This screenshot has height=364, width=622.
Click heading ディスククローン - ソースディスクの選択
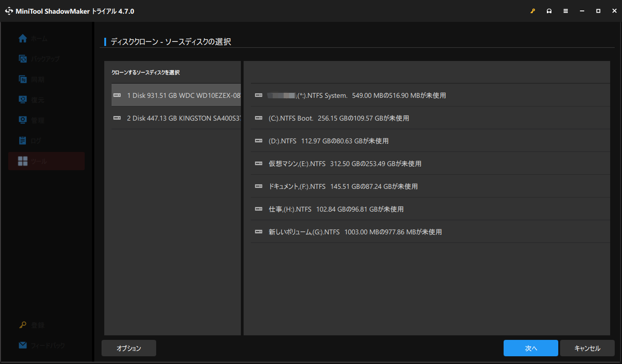click(x=171, y=42)
